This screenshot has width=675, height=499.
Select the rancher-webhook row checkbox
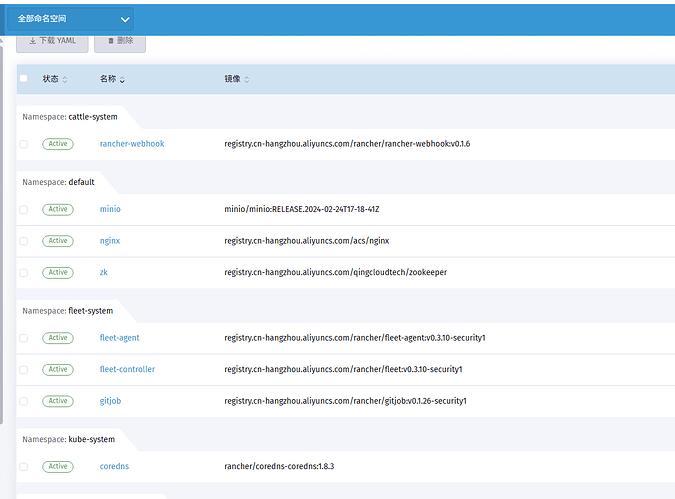pyautogui.click(x=24, y=144)
